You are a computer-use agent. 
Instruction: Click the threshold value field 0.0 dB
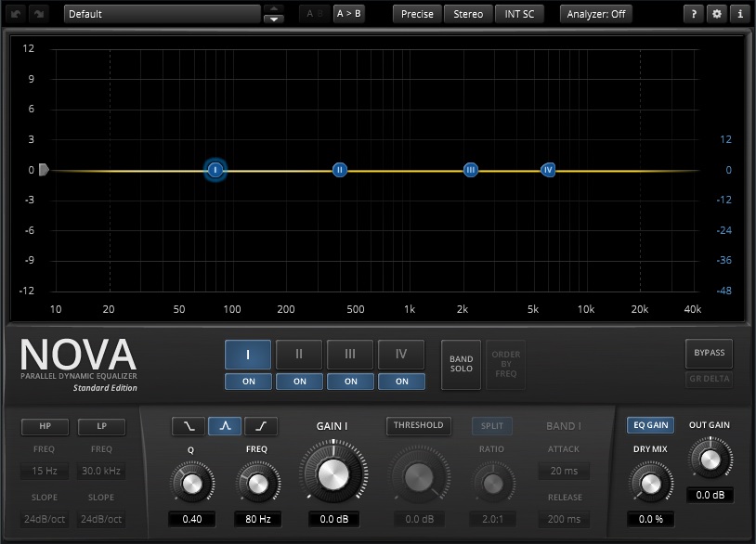point(420,519)
